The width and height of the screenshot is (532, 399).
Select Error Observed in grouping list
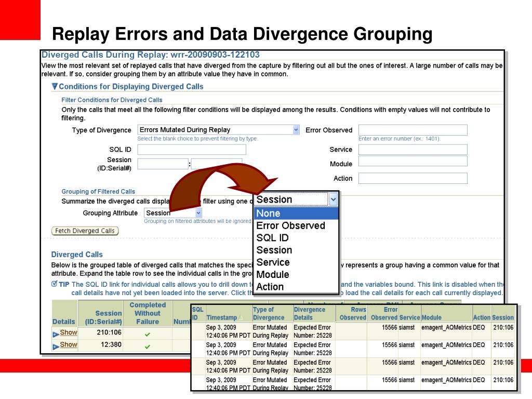(296, 225)
